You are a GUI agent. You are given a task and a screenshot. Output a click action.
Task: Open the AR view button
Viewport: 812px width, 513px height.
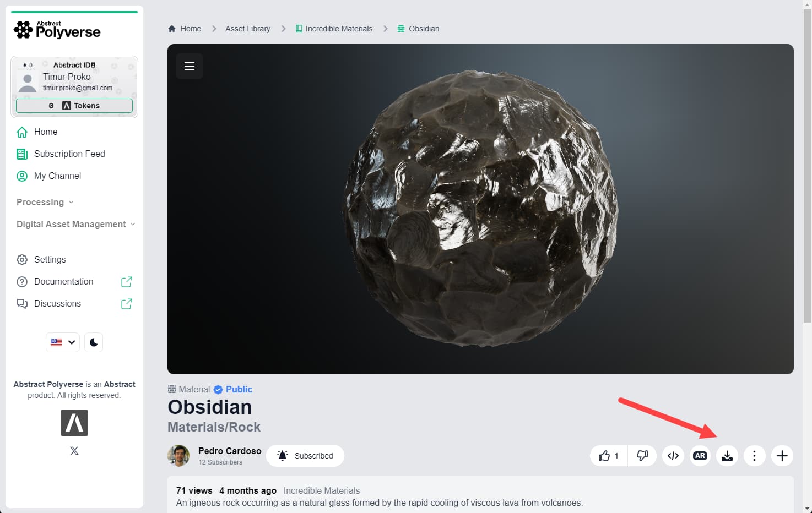(x=700, y=456)
